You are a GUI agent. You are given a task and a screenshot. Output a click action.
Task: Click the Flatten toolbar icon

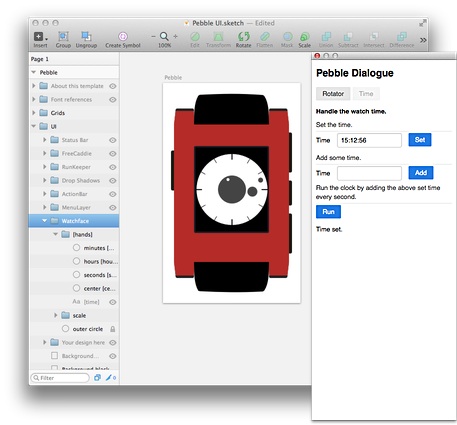click(x=265, y=36)
